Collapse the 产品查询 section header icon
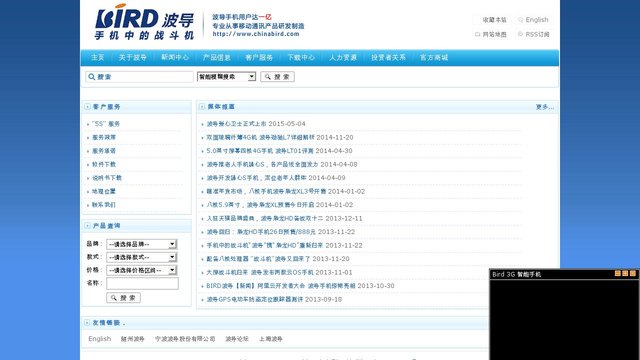The width and height of the screenshot is (640, 360). pos(87,226)
